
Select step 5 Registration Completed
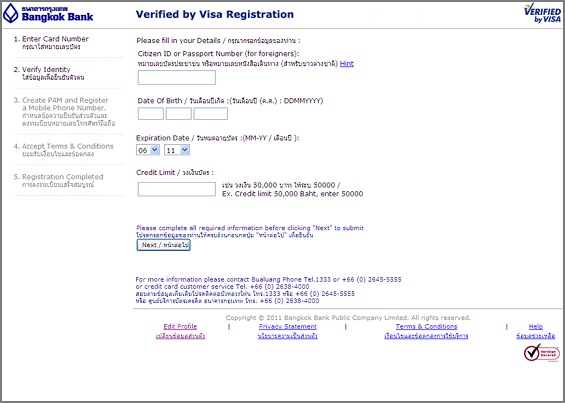[58, 180]
